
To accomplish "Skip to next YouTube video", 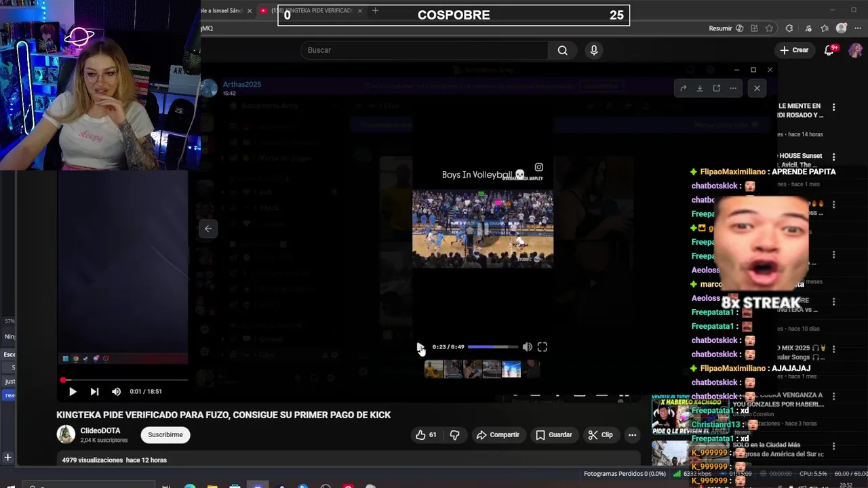I will click(94, 392).
